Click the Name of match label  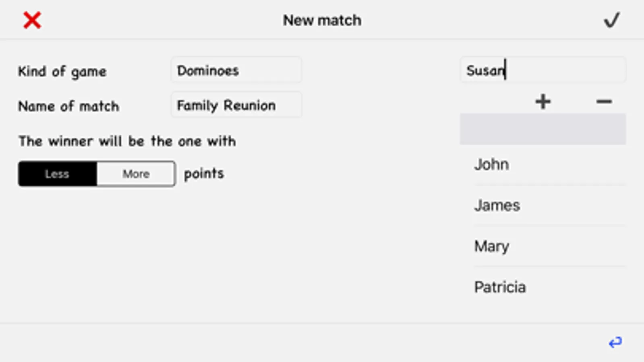[68, 107]
